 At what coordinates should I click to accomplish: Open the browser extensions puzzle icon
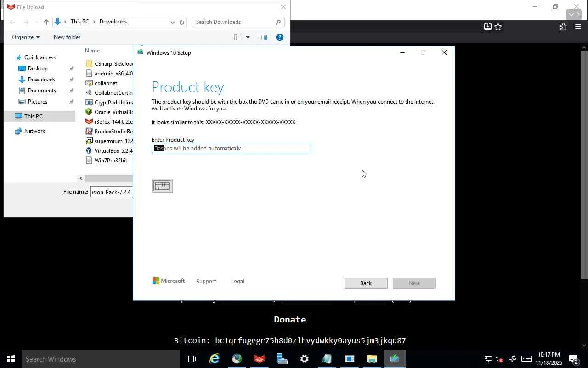point(563,27)
